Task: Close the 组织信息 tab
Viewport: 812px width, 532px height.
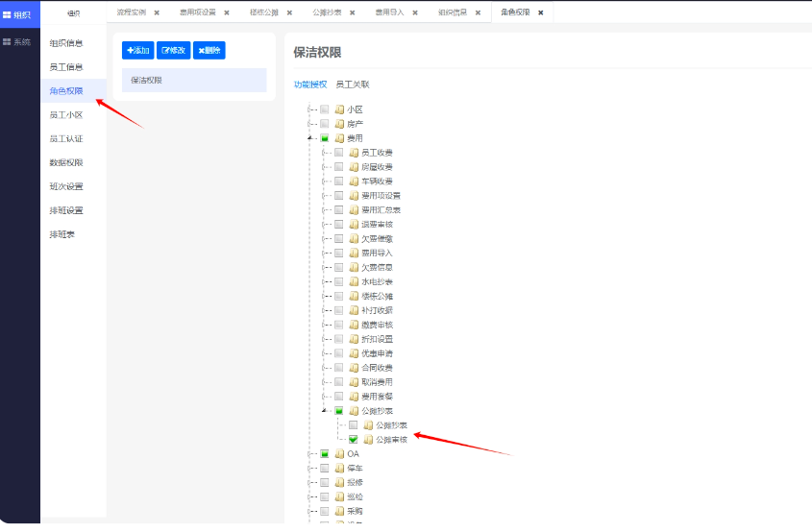Action: [478, 12]
